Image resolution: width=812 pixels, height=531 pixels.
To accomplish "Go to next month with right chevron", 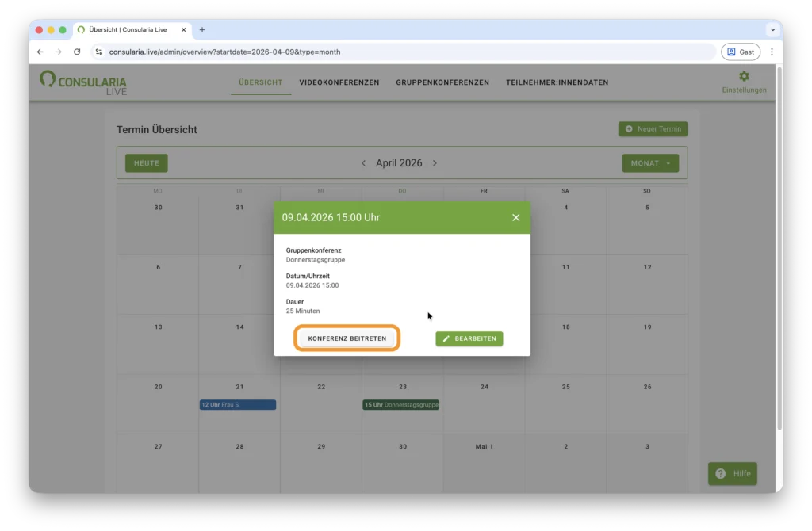I will tap(435, 163).
